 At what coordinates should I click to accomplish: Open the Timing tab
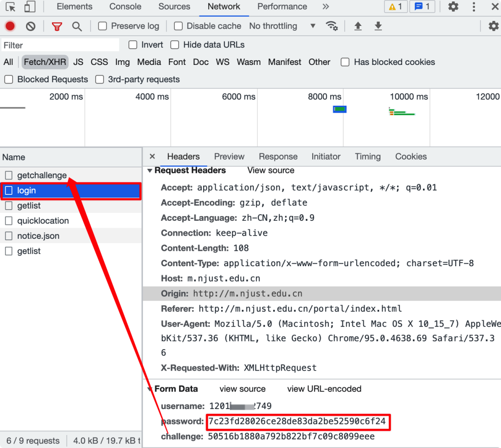coord(368,157)
